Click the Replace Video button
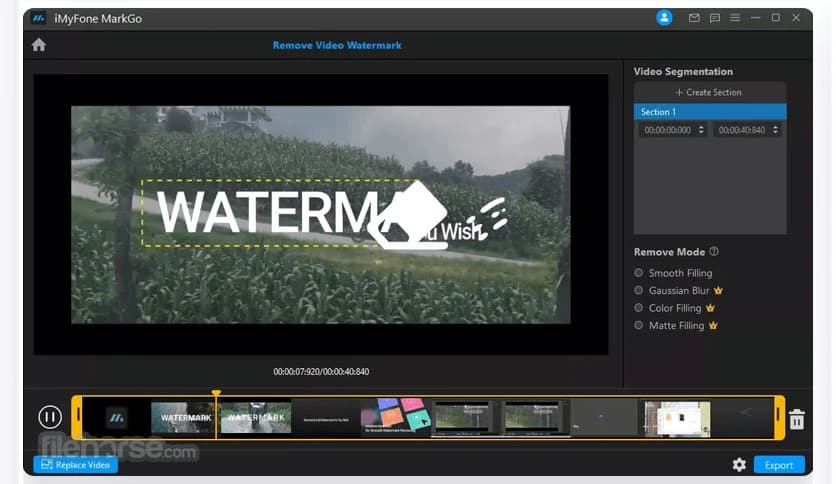 click(75, 465)
